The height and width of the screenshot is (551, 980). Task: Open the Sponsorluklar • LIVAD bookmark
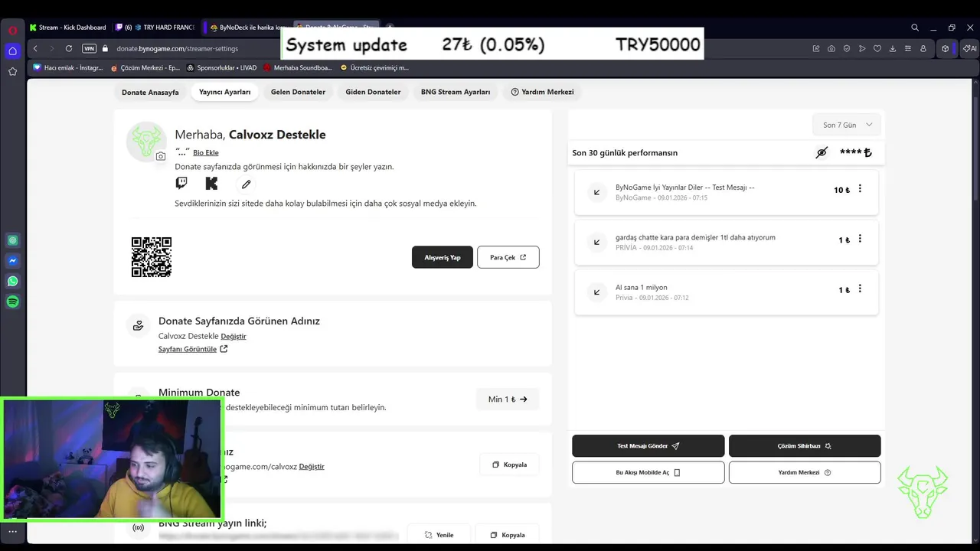click(x=222, y=67)
